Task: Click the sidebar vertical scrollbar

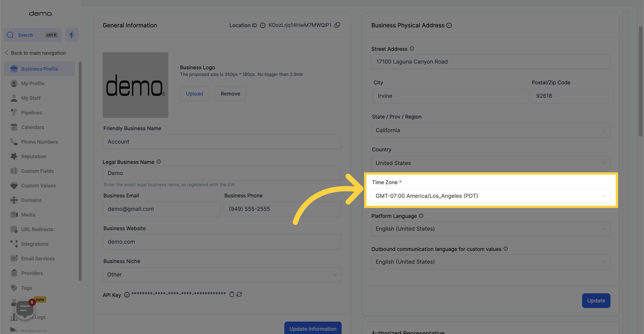Action: (x=80, y=171)
